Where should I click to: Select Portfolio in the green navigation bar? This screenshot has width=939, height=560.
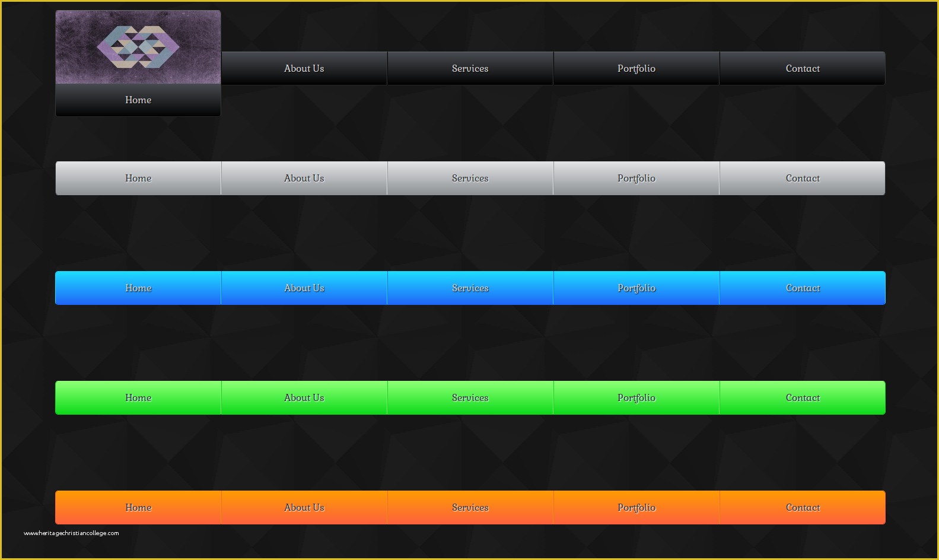point(636,397)
